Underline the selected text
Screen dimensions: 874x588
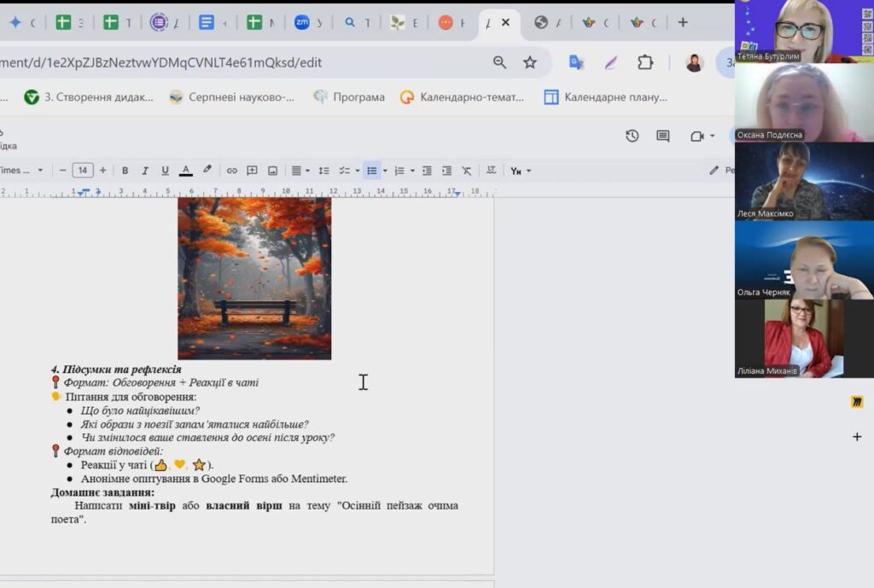165,171
